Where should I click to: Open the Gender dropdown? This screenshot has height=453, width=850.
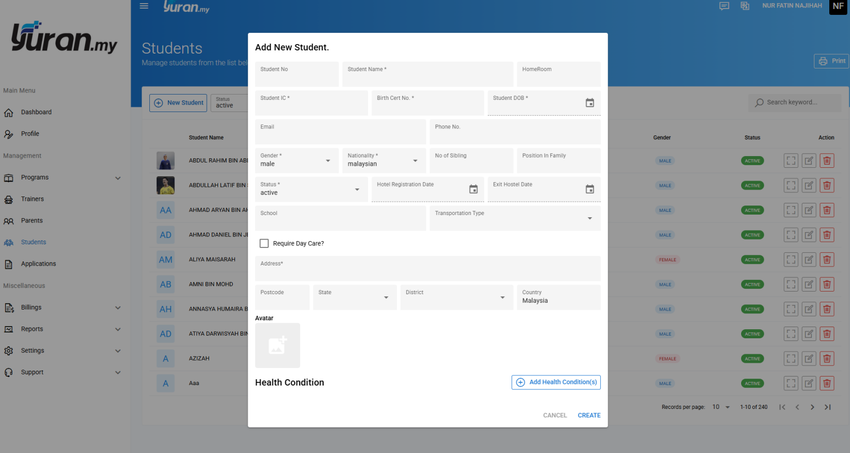tap(297, 160)
